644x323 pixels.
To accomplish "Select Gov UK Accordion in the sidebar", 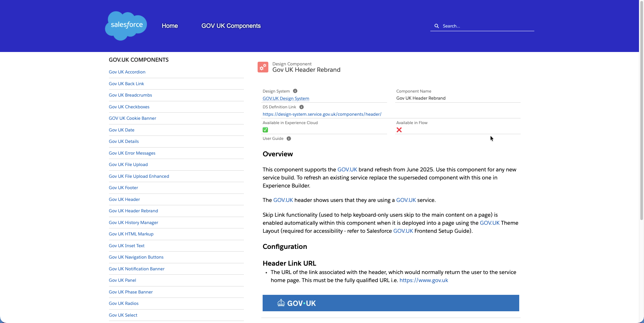I will pos(127,72).
